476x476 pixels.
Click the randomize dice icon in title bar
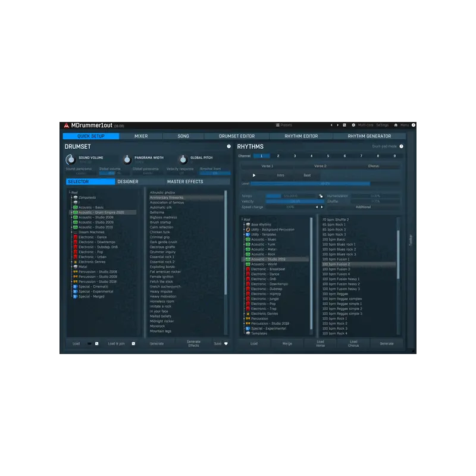point(345,125)
